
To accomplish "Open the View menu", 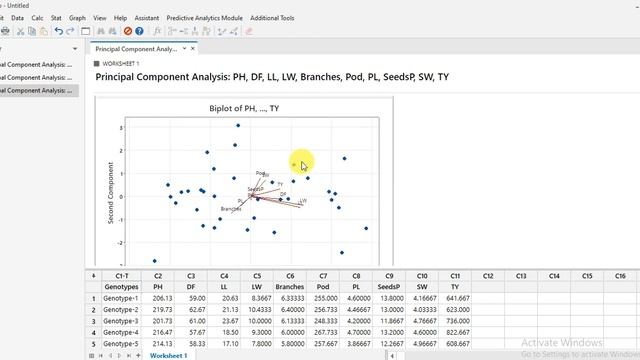I will pos(100,18).
